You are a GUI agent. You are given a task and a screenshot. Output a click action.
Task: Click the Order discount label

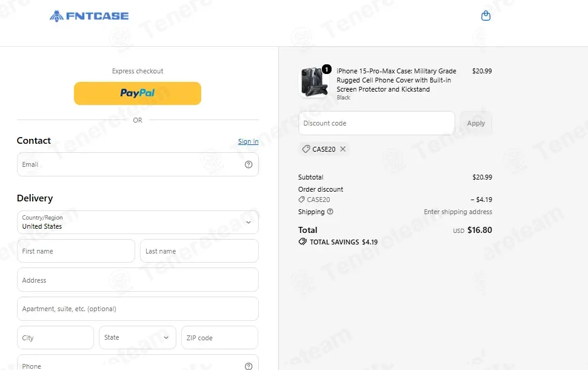point(321,189)
